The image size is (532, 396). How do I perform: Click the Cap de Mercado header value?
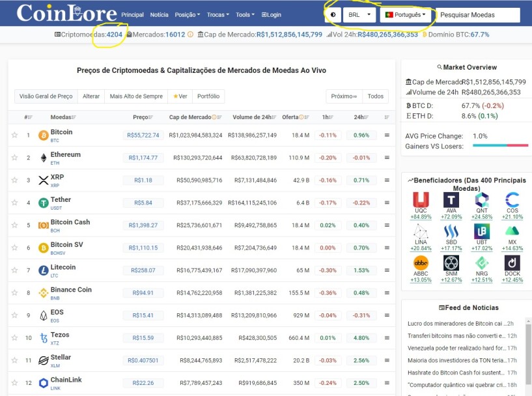coord(289,35)
